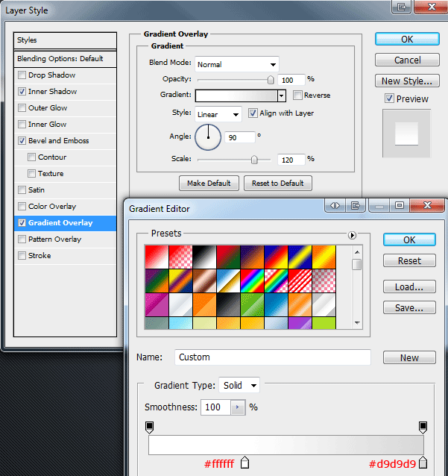Image resolution: width=448 pixels, height=476 pixels.
Task: Click the Angle dial control
Action: point(208,137)
